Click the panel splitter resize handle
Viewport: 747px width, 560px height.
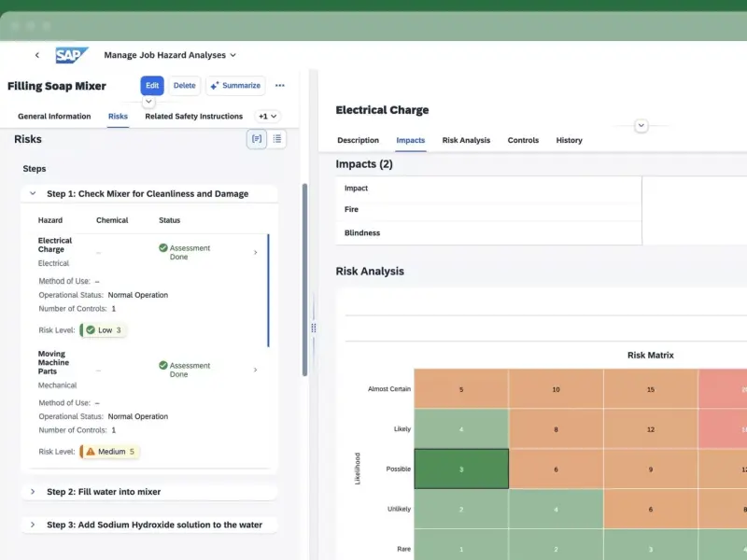pos(313,328)
